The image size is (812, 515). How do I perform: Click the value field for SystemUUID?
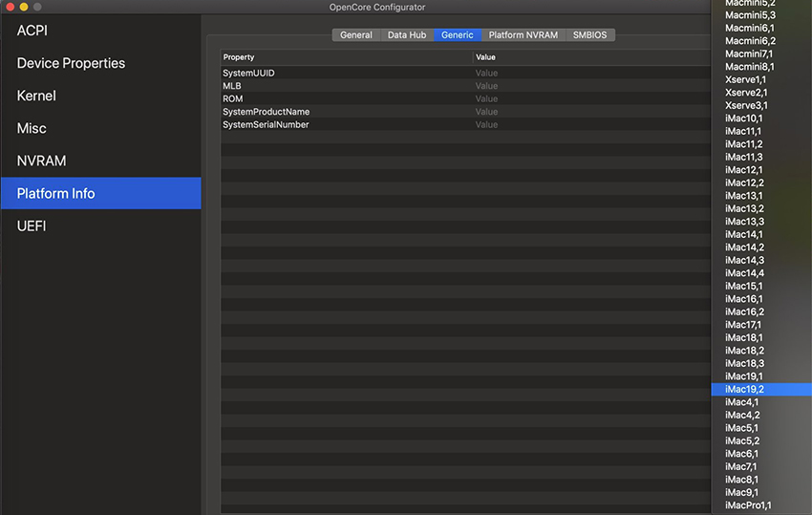591,73
